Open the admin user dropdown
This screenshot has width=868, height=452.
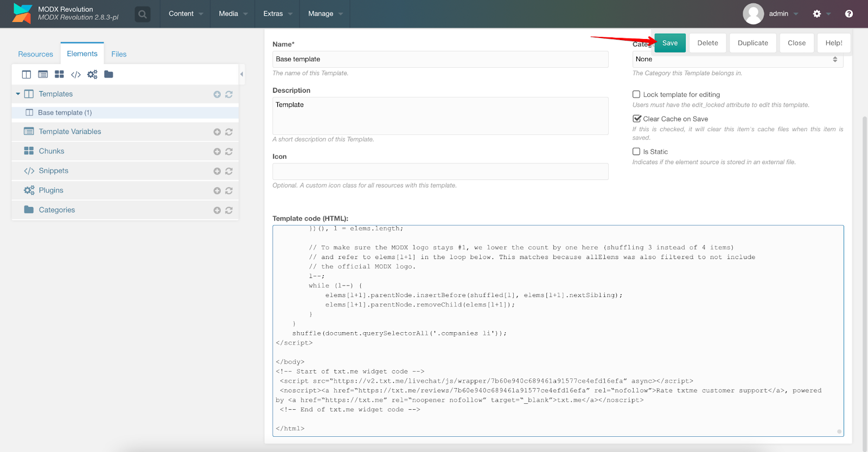click(783, 14)
